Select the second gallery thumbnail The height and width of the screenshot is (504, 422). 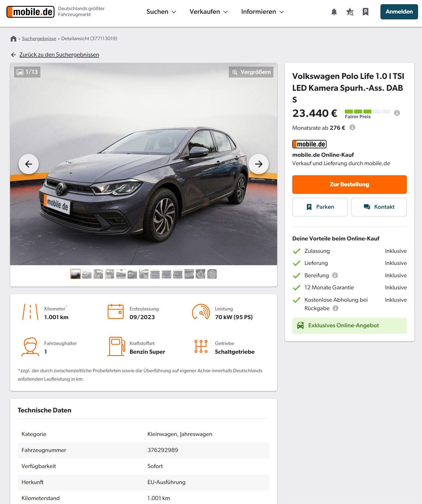(87, 274)
